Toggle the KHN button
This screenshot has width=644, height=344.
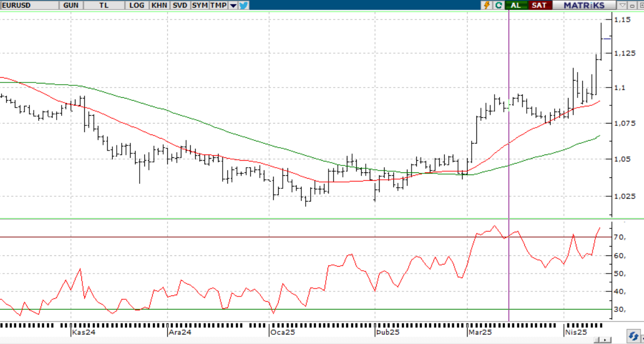[159, 5]
